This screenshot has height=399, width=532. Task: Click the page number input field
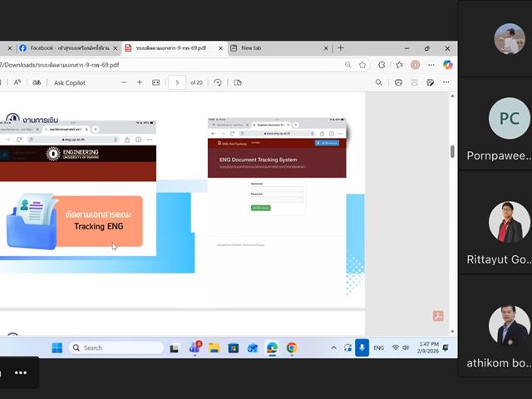pyautogui.click(x=177, y=82)
